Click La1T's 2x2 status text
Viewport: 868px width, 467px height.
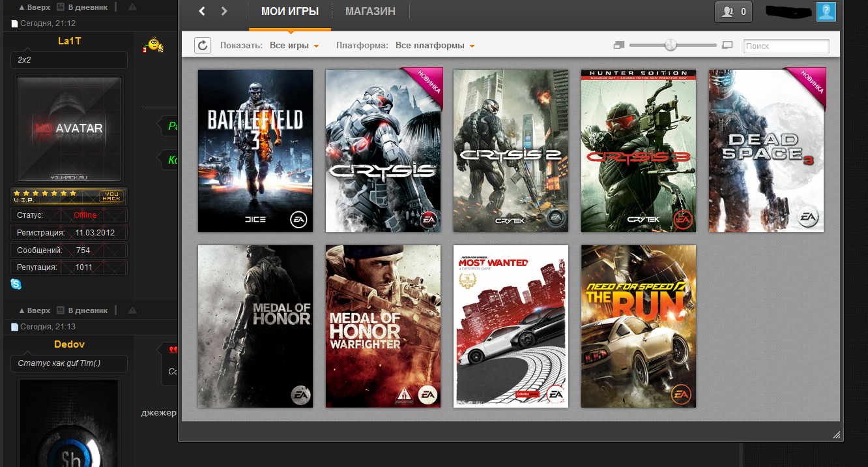25,60
